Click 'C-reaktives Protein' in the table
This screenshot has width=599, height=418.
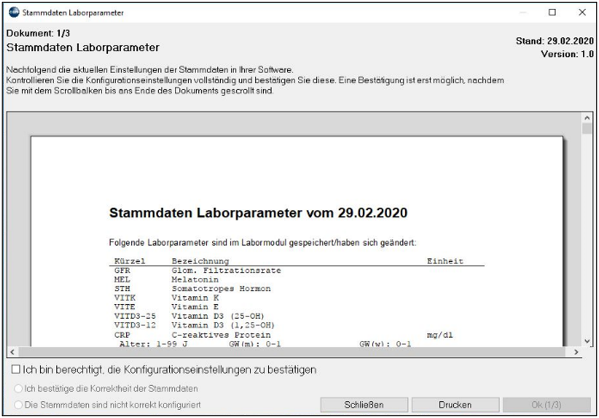(x=221, y=335)
